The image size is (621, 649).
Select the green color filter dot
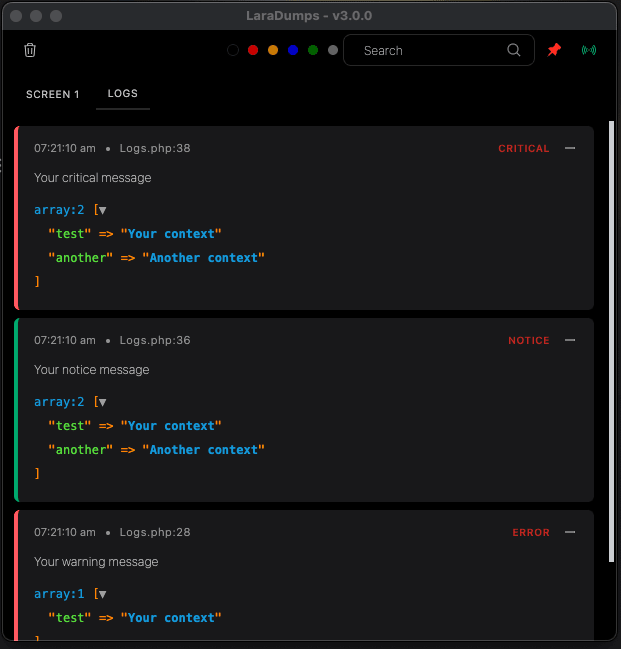click(x=313, y=50)
